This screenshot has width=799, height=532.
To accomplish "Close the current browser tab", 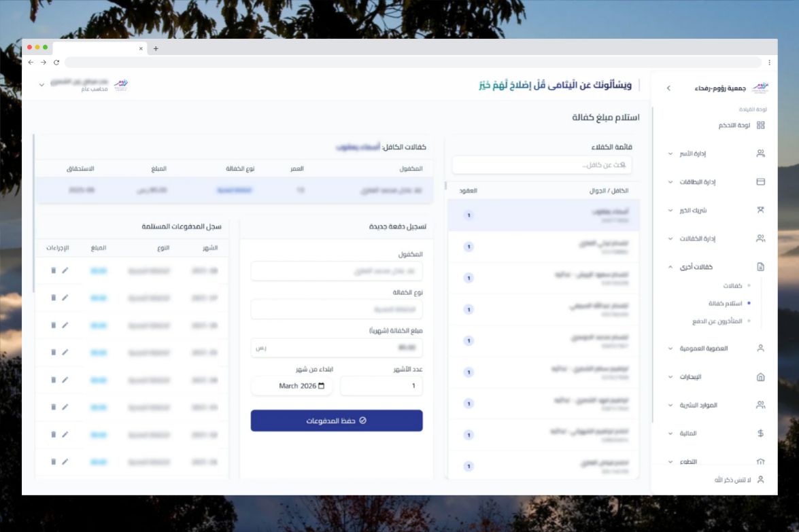I will 141,48.
